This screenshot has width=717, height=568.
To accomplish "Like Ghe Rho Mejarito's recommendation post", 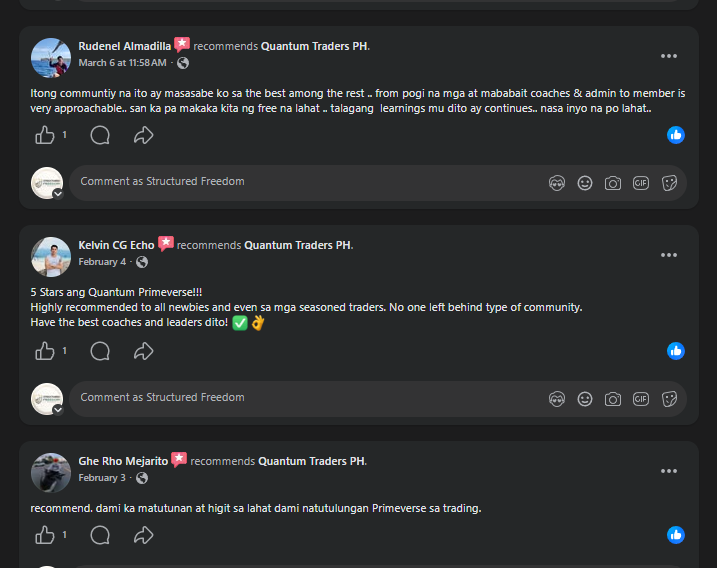I will point(45,535).
